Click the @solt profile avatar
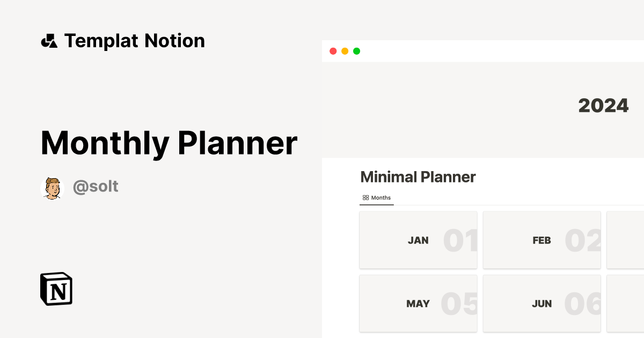644x338 pixels. [52, 187]
